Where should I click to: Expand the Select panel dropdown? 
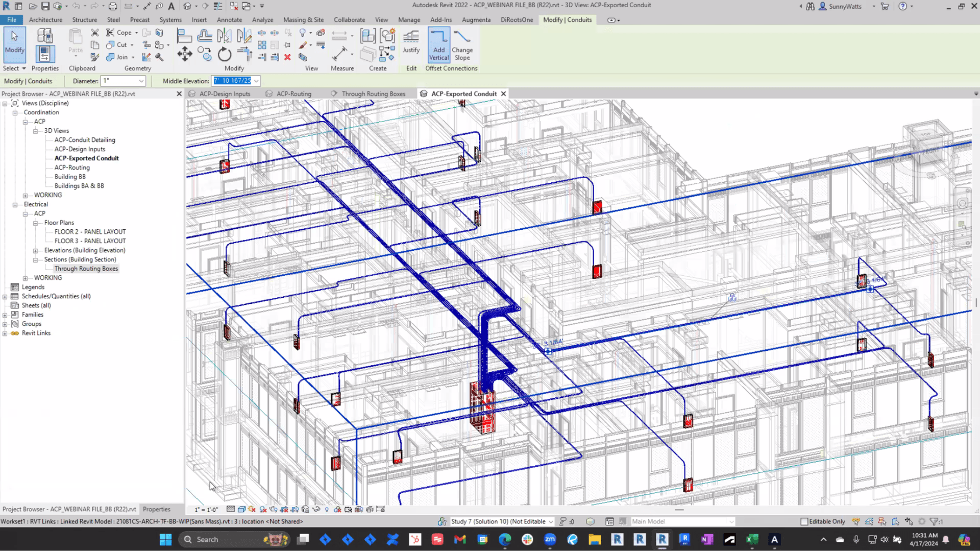pyautogui.click(x=14, y=68)
